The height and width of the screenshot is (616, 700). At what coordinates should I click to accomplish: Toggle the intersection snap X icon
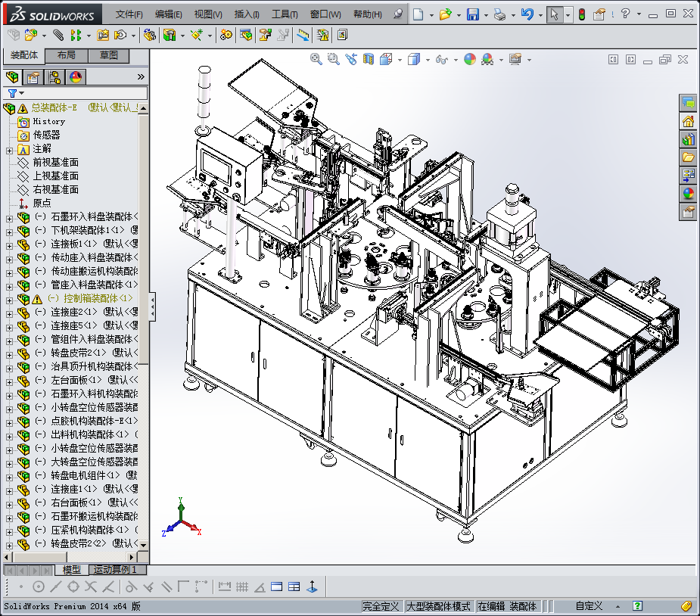pyautogui.click(x=91, y=586)
